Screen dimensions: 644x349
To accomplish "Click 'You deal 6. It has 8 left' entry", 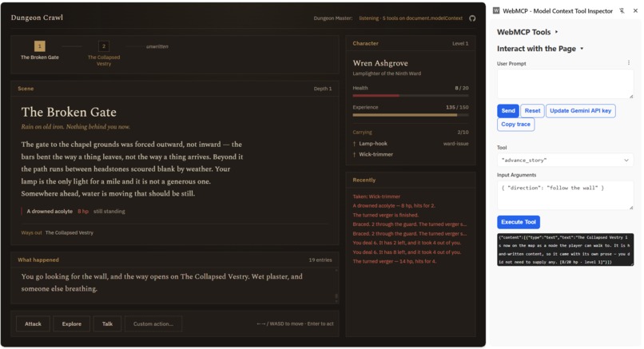I will [407, 252].
